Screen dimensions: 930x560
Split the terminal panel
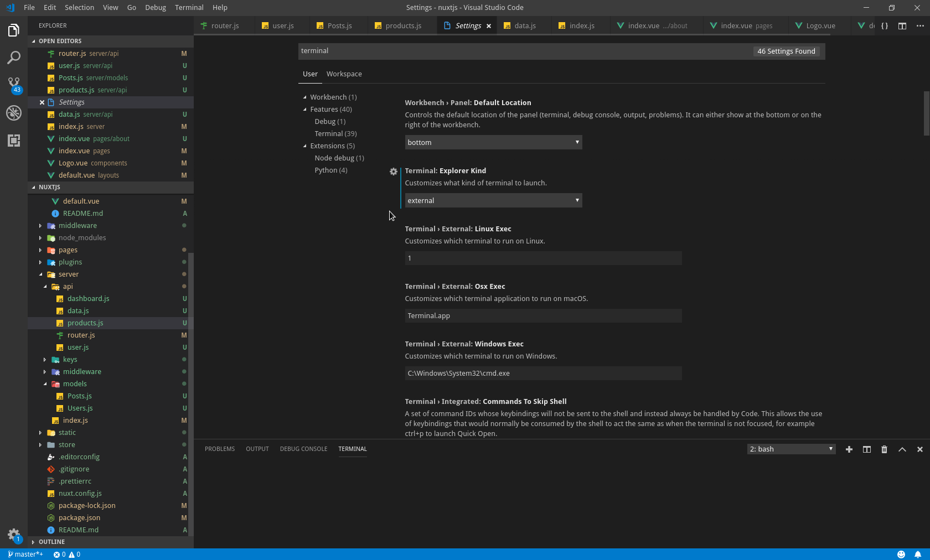click(867, 449)
